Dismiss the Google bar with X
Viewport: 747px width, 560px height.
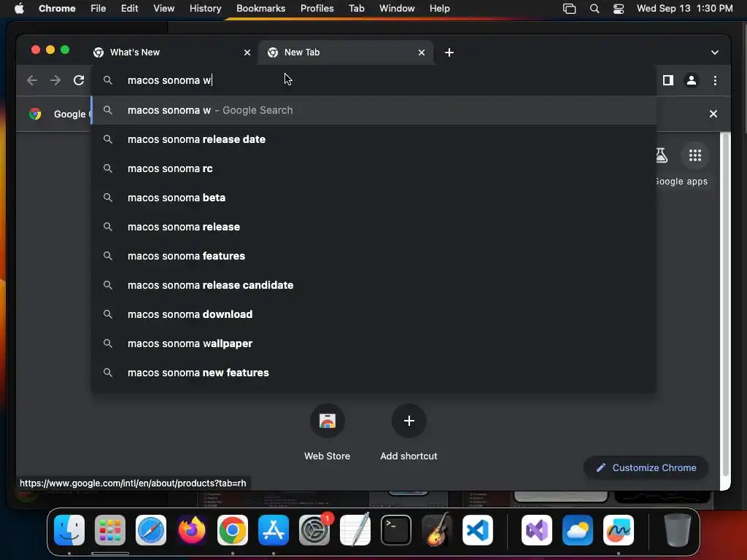click(x=713, y=114)
